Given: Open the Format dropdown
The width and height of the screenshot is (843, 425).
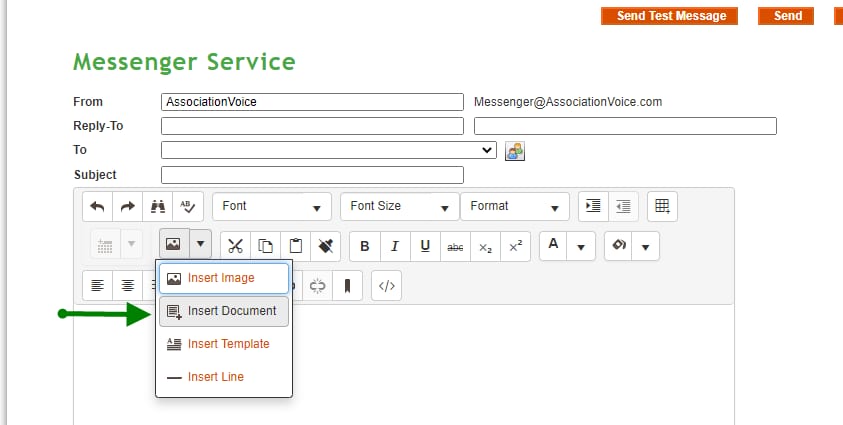Looking at the screenshot, I should [x=515, y=206].
